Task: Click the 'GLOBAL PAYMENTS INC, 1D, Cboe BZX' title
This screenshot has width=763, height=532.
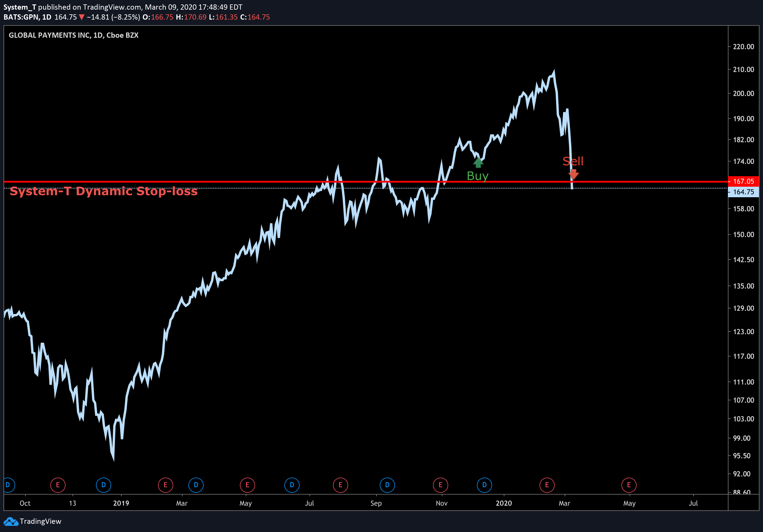Action: (73, 35)
